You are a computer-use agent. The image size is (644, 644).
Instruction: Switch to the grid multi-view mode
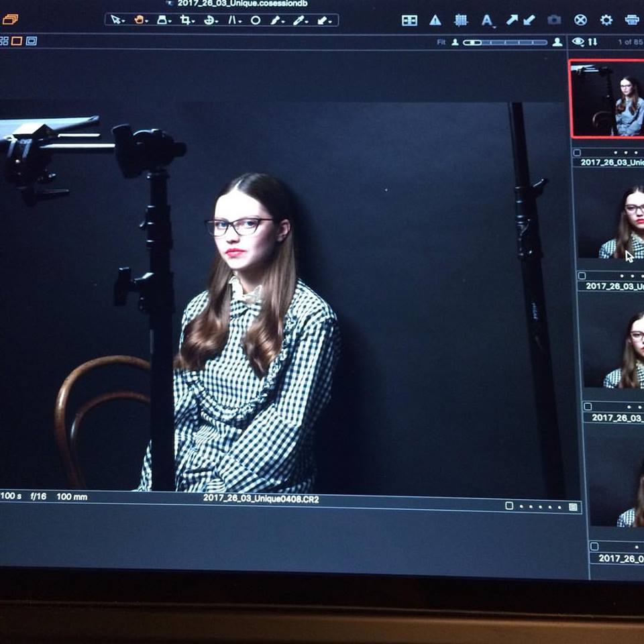coord(4,41)
